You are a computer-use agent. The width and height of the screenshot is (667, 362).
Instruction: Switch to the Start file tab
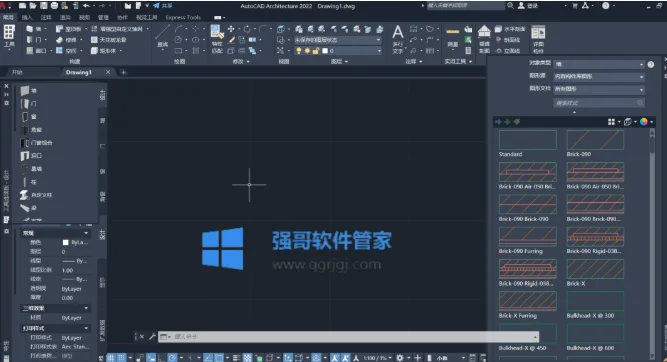[17, 72]
